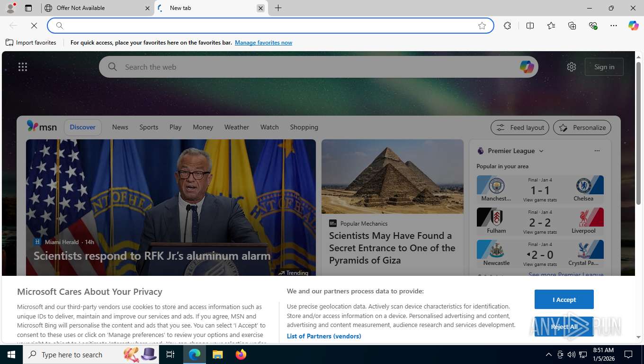Image resolution: width=644 pixels, height=364 pixels.
Task: Switch to Offer Not Available tab
Action: click(97, 8)
